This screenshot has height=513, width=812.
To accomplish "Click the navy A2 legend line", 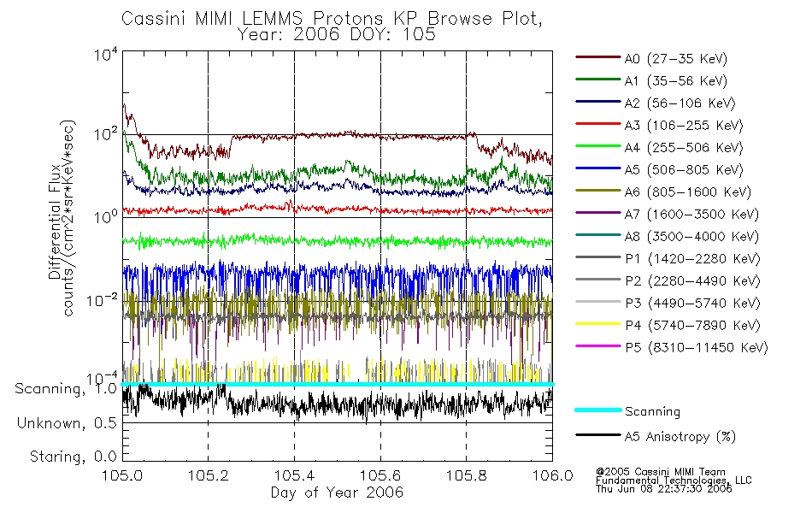I will (x=598, y=102).
